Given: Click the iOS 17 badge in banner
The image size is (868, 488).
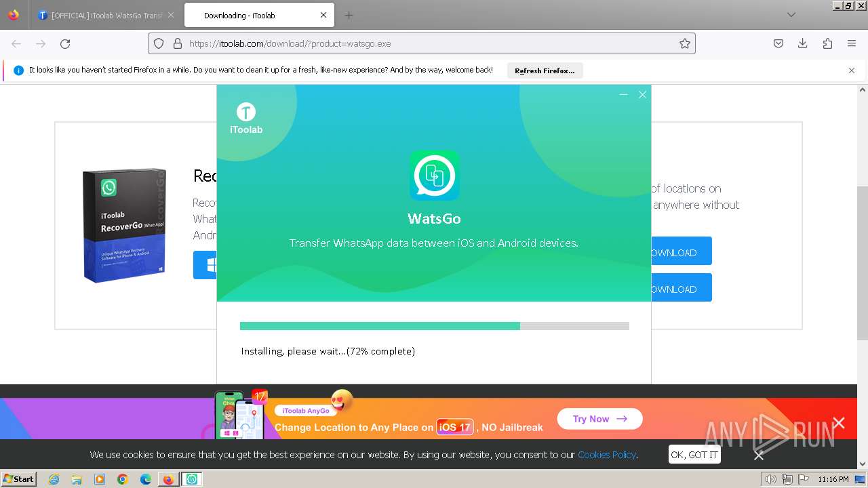Looking at the screenshot, I should pos(455,427).
